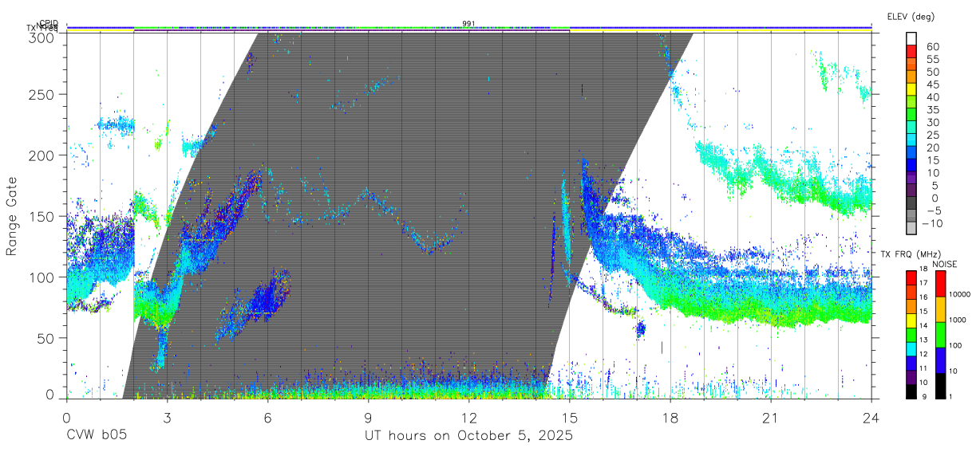Click the red top segment of the NOISE bar
Viewport: 980px width, 452px height.
click(941, 283)
